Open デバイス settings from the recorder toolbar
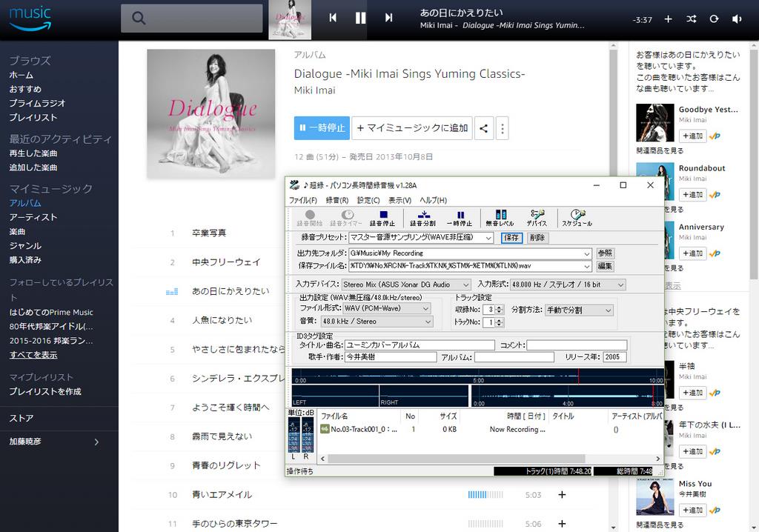This screenshot has width=759, height=532. pyautogui.click(x=537, y=219)
